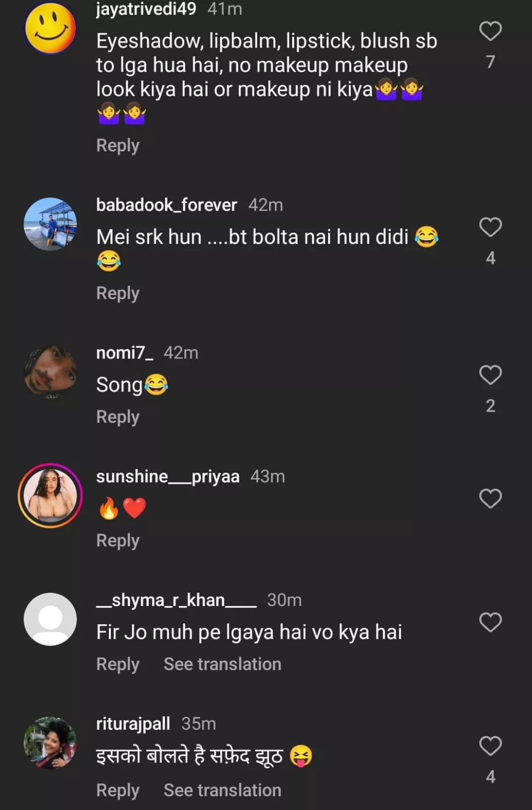Viewport: 532px width, 810px height.
Task: Reply to jayatrivedi49's comment
Action: click(117, 145)
